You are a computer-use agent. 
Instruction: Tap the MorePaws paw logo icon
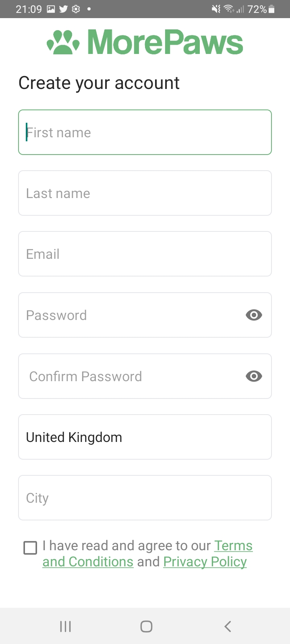tap(63, 42)
